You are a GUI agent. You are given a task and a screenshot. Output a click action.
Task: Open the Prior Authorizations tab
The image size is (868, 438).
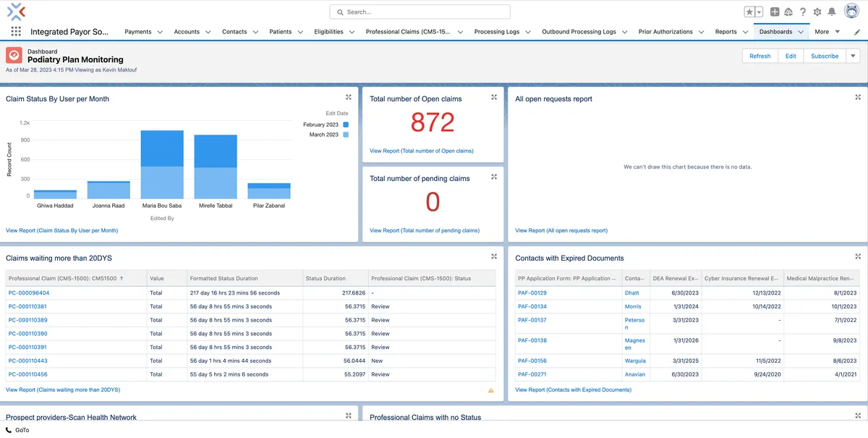point(665,32)
